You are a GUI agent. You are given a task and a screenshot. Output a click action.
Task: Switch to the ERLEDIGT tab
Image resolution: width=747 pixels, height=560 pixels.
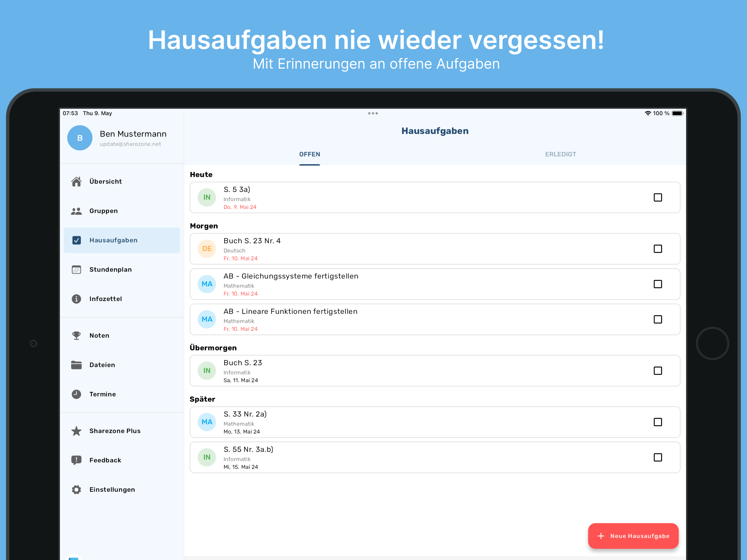[x=560, y=154]
